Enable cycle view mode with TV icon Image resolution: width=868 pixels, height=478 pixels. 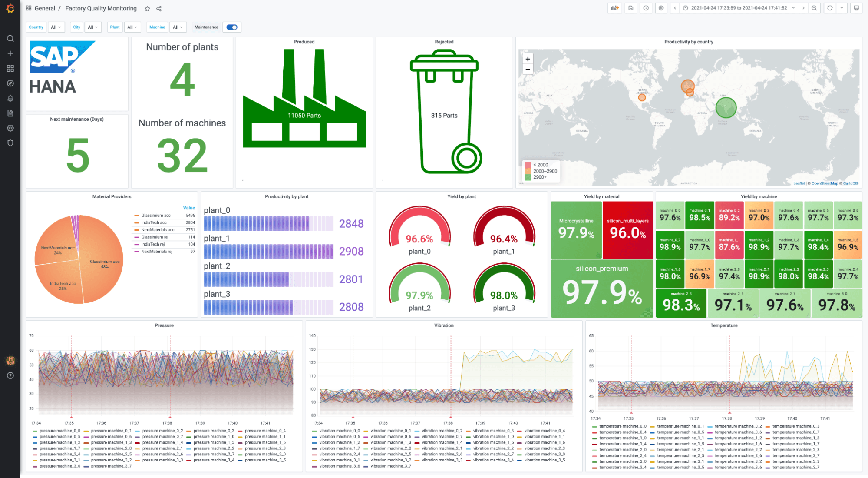[855, 8]
